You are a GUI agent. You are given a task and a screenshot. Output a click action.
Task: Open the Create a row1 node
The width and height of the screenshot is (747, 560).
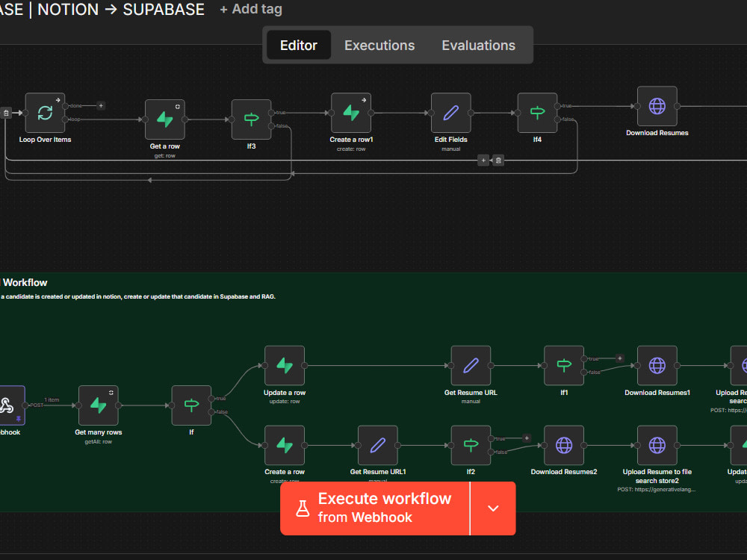pyautogui.click(x=351, y=113)
